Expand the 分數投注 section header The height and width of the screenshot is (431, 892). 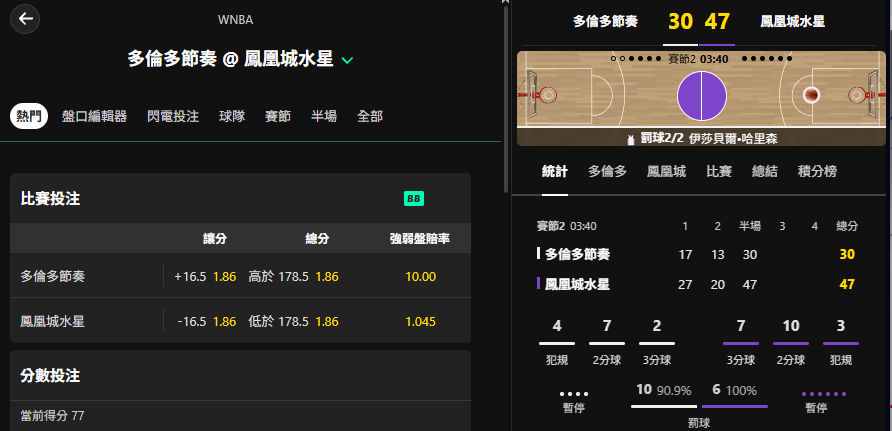pyautogui.click(x=240, y=375)
